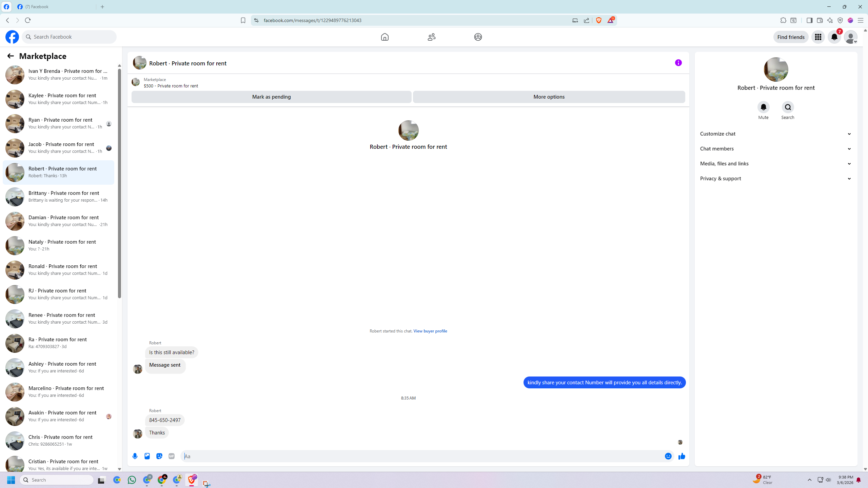The width and height of the screenshot is (868, 488).
Task: Attach a file with the photo icon
Action: pos(147,456)
